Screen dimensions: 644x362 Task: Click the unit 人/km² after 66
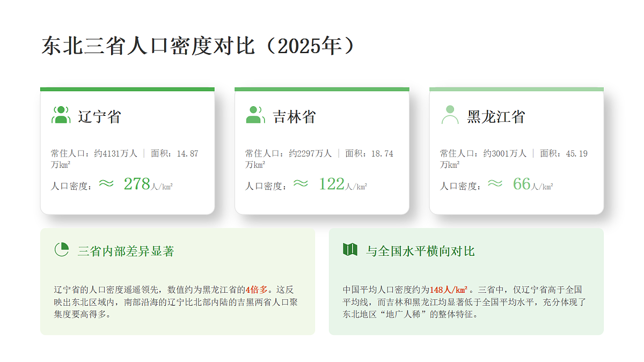(x=543, y=187)
